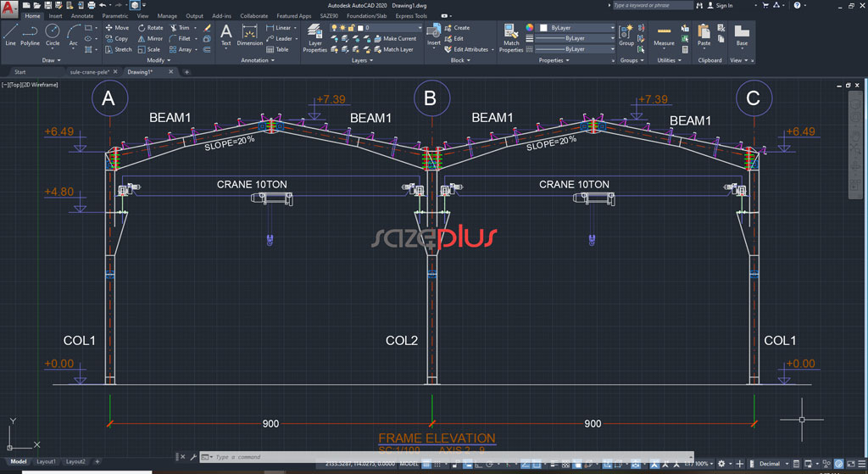Activate the Mirror command
The image size is (868, 474).
click(151, 39)
